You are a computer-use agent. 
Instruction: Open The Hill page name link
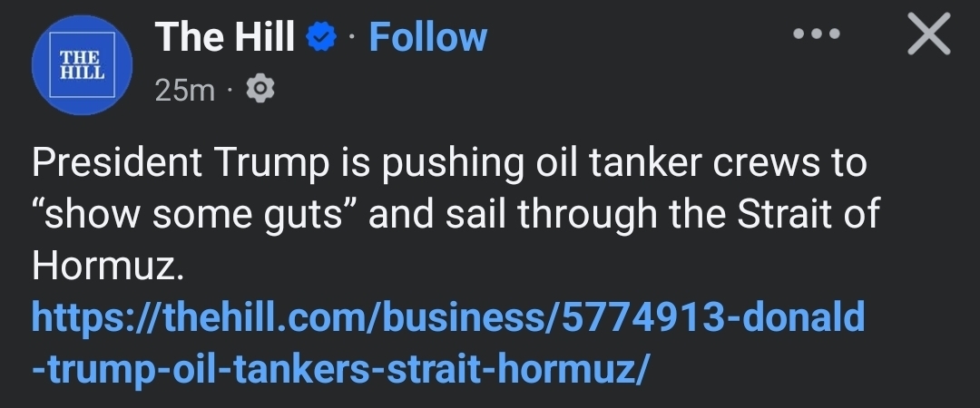click(x=225, y=38)
